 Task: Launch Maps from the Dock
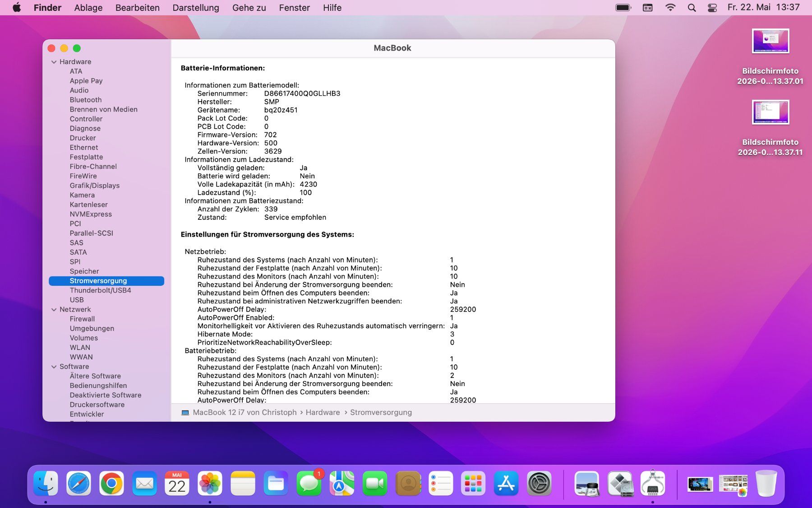342,484
